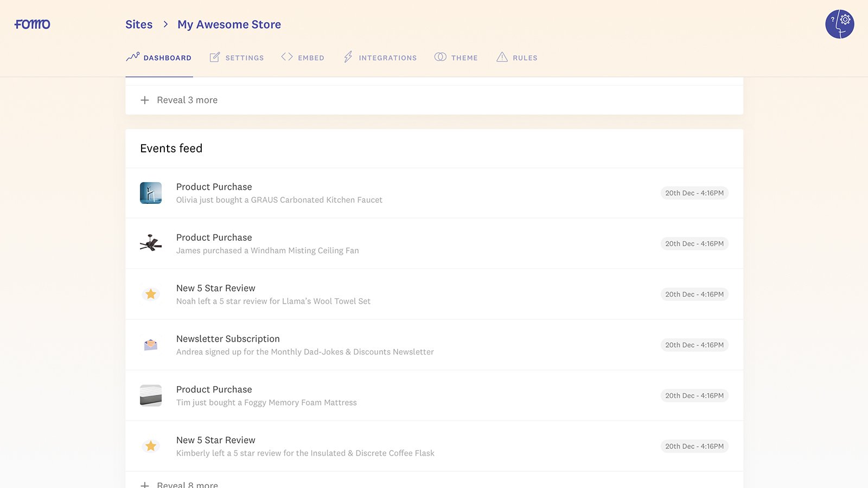
Task: Click the kitchen faucet thumbnail
Action: 151,193
